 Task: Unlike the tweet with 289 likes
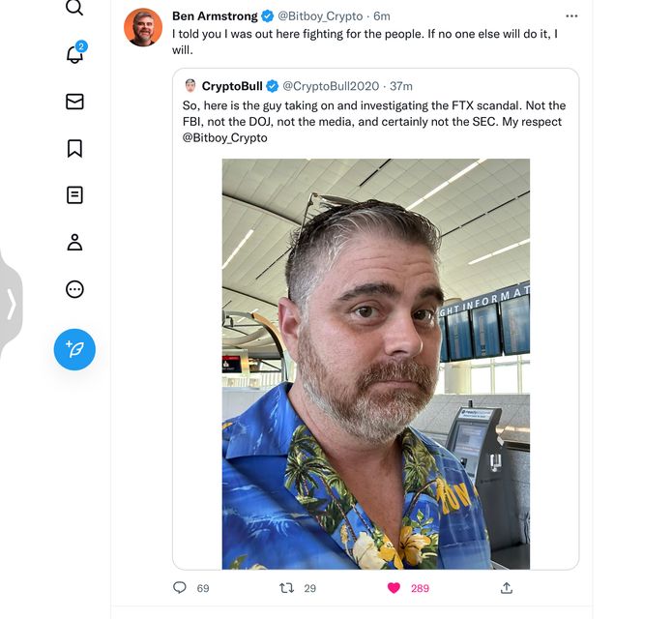tap(394, 587)
